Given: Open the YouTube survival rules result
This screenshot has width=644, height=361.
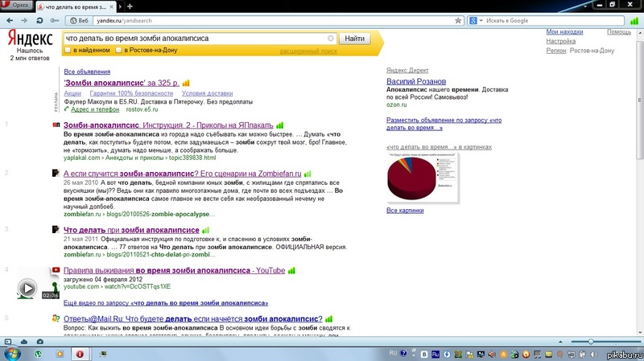Looking at the screenshot, I should click(174, 270).
